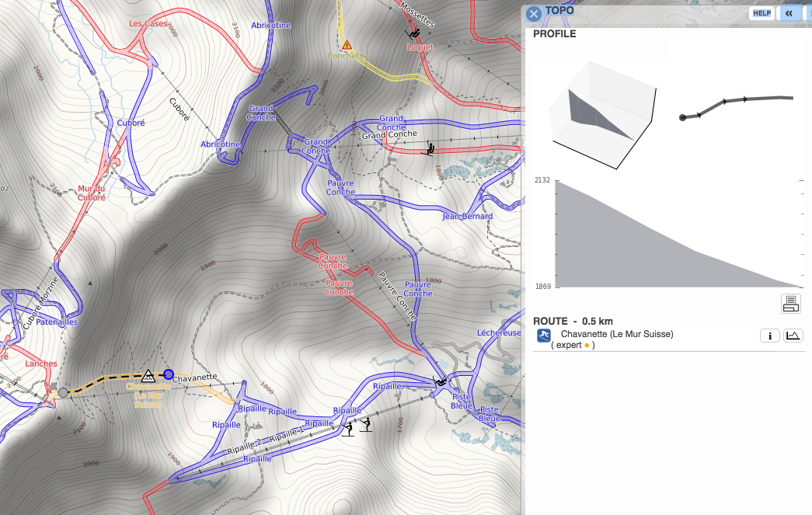Click the Mur du Cuboré piste label
The width and height of the screenshot is (812, 515).
pos(92,193)
